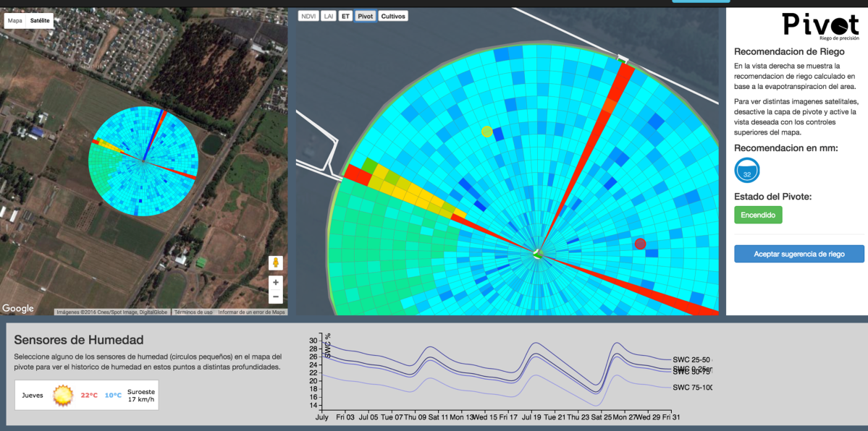The image size is (868, 431).
Task: Click the Jueves day label
Action: coord(33,396)
